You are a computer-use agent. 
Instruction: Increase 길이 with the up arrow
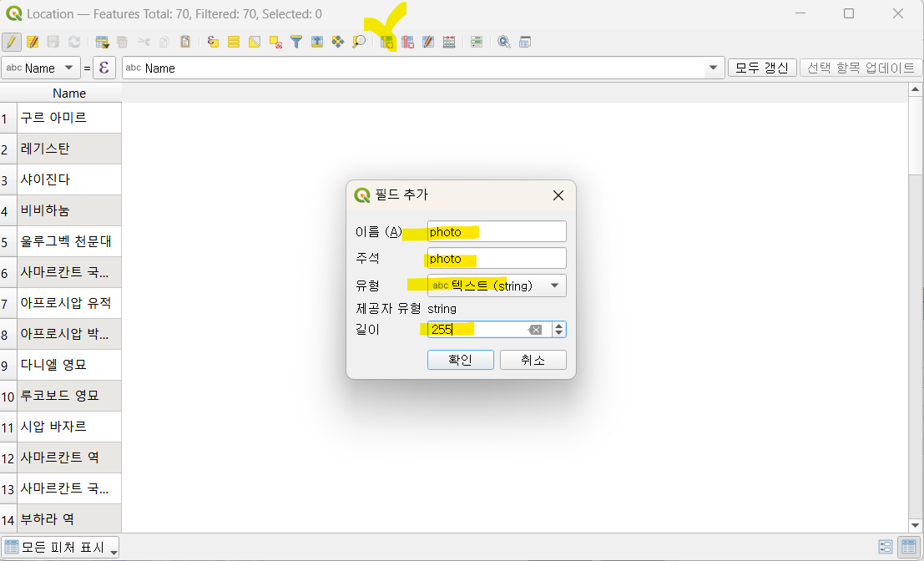[x=558, y=326]
